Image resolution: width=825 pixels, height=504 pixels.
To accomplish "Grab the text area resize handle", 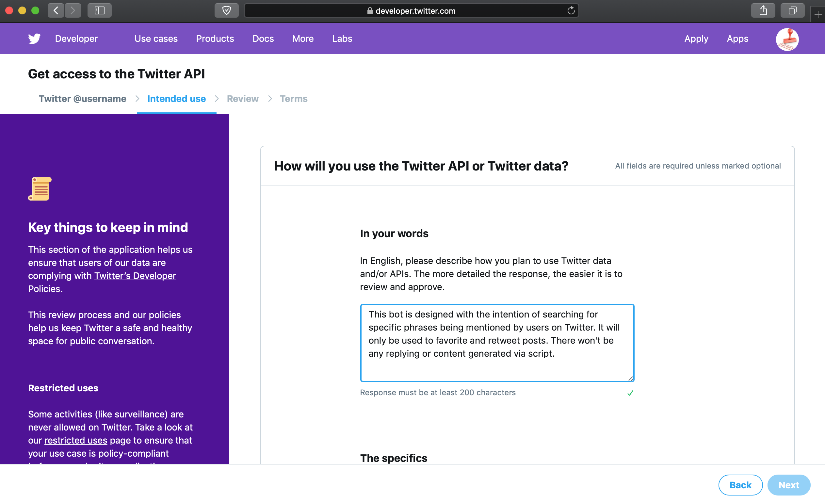I will 630,378.
